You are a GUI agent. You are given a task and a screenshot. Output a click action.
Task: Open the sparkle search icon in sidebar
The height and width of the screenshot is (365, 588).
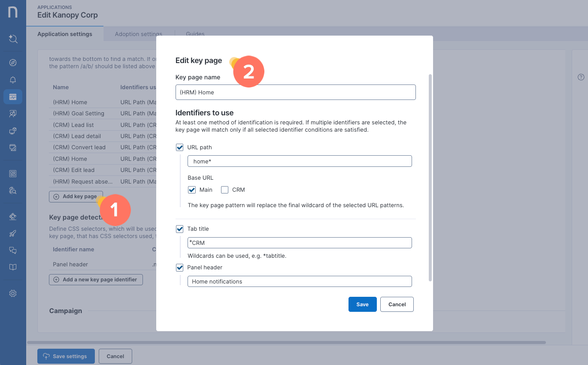pos(13,39)
